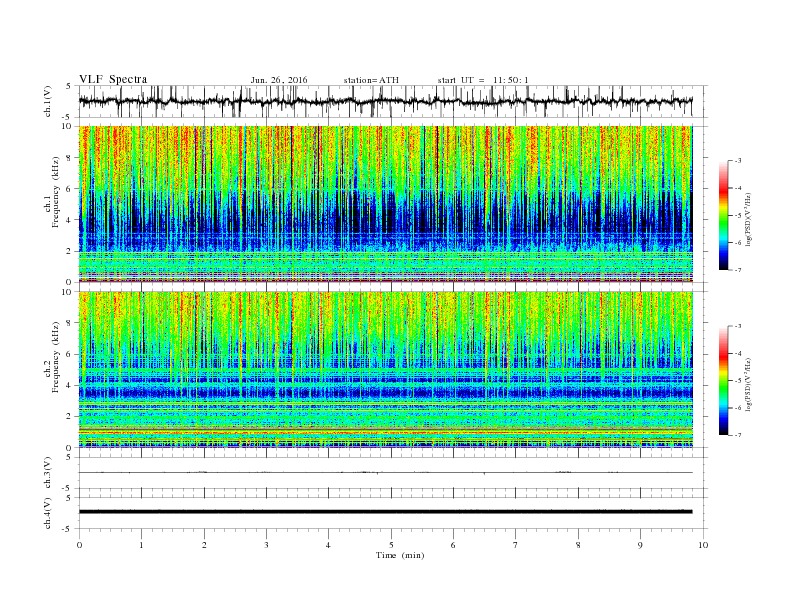Click inside the ch.2 spectrogram plot

coord(386,370)
